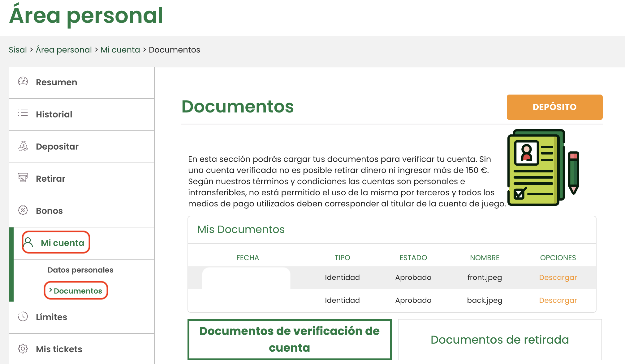Image resolution: width=625 pixels, height=364 pixels.
Task: Click Aprobado status in front.jpeg row
Action: 413,277
